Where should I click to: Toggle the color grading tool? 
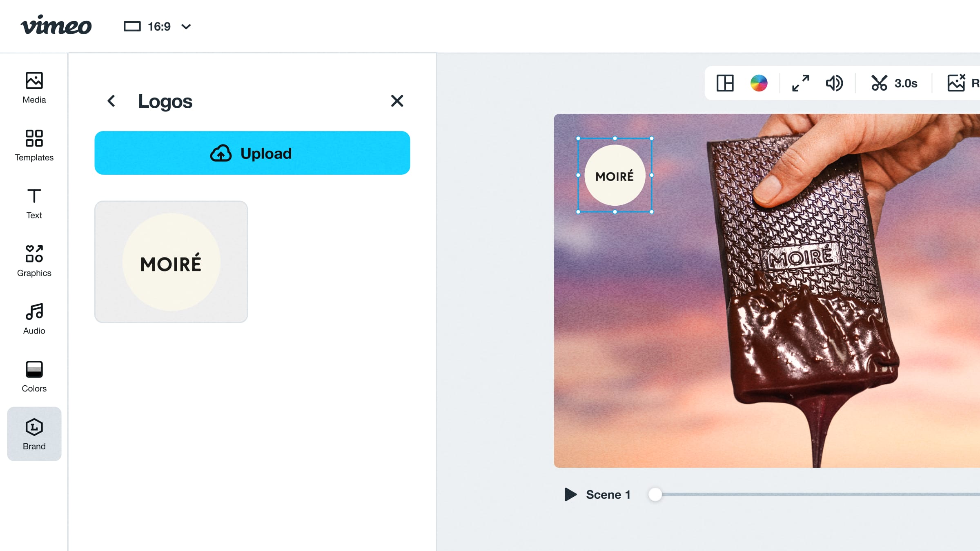pyautogui.click(x=760, y=83)
